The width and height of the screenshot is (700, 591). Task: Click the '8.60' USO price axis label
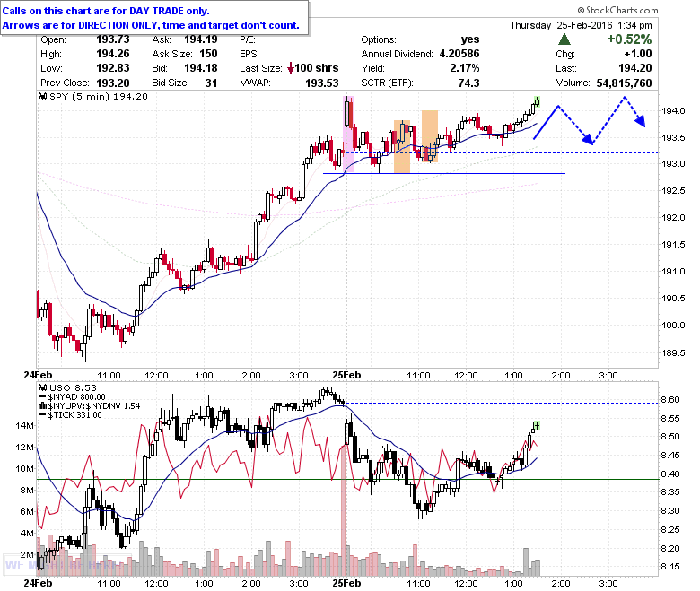point(670,400)
